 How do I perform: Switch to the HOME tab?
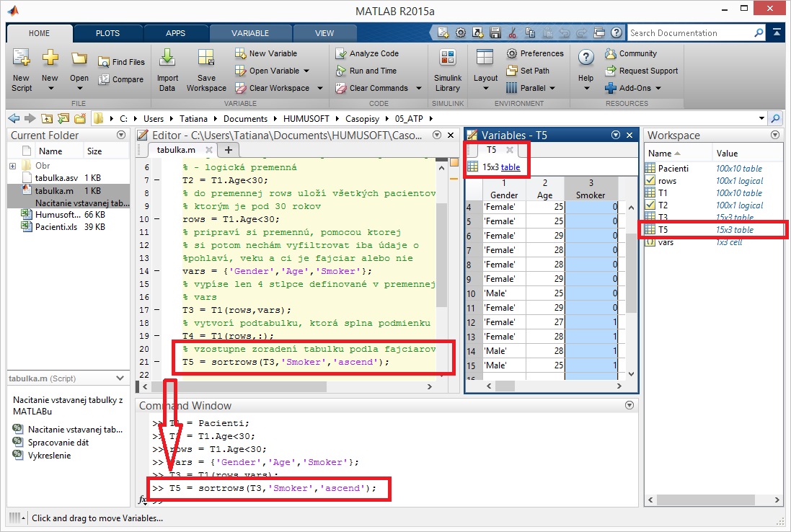pyautogui.click(x=40, y=33)
